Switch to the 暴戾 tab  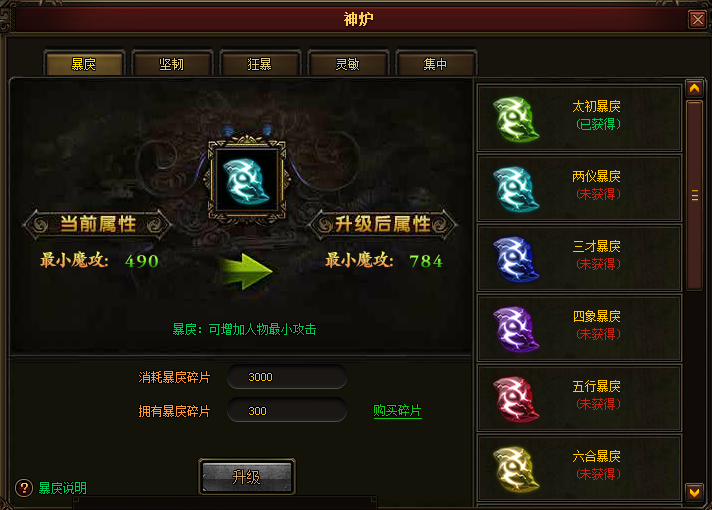coord(84,64)
